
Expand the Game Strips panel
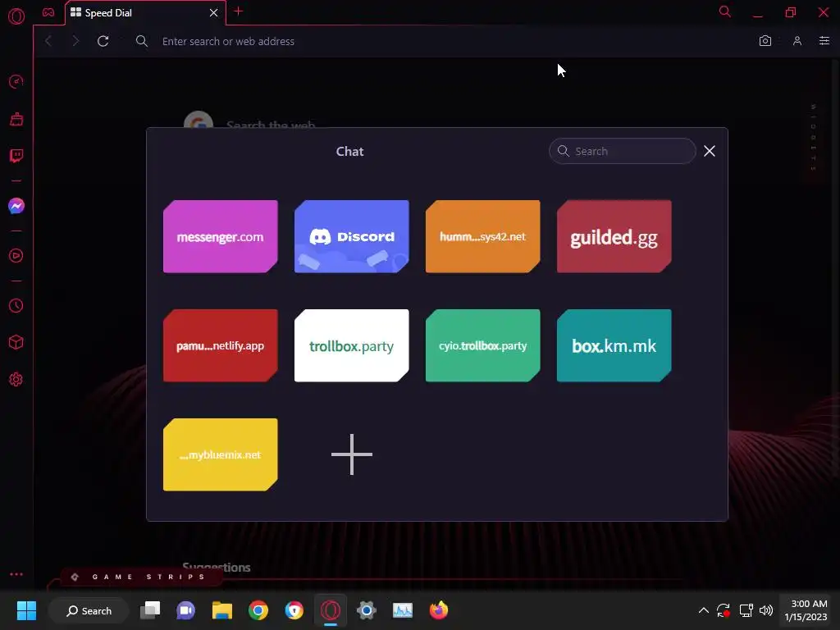coord(141,577)
